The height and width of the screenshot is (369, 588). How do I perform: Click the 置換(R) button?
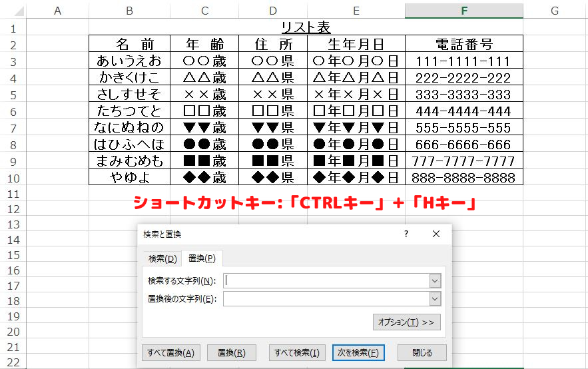(231, 353)
